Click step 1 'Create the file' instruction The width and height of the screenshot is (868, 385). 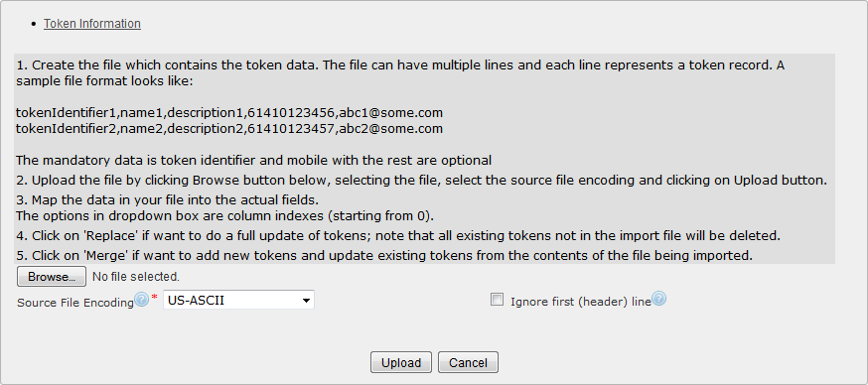point(401,73)
